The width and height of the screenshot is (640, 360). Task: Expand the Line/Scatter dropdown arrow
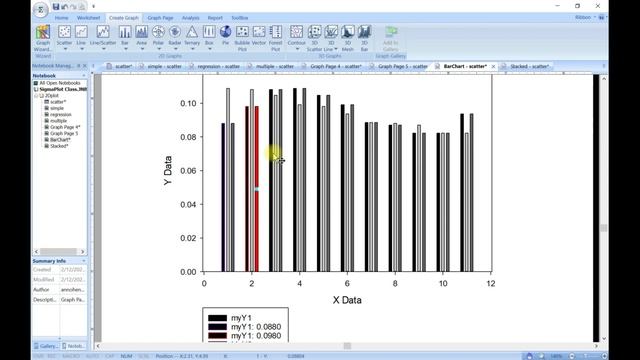(103, 49)
